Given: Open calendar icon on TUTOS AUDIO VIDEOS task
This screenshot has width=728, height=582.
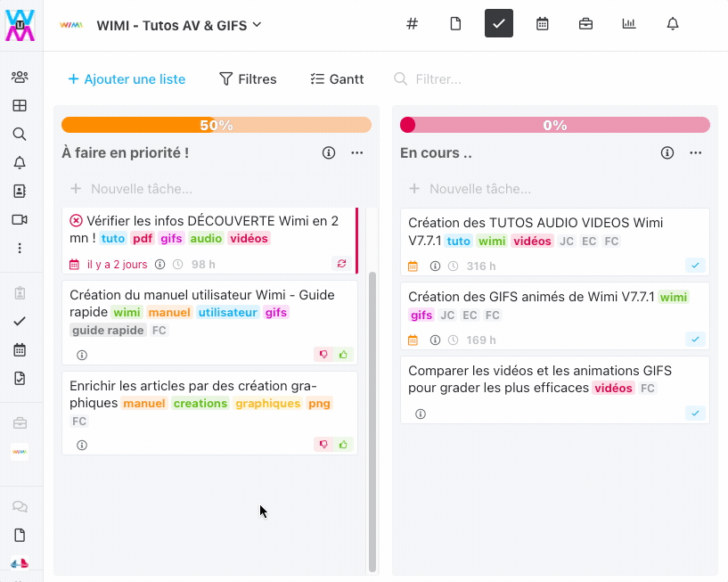Looking at the screenshot, I should [413, 266].
